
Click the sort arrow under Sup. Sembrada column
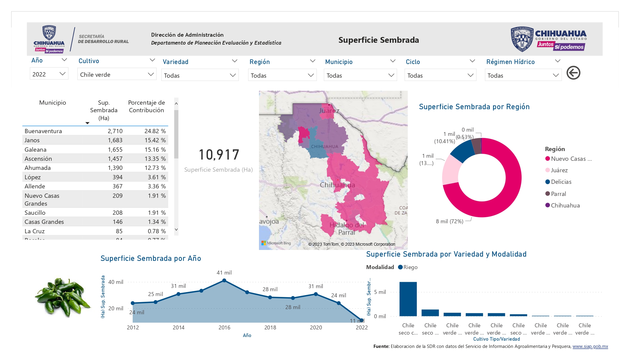[x=87, y=123]
